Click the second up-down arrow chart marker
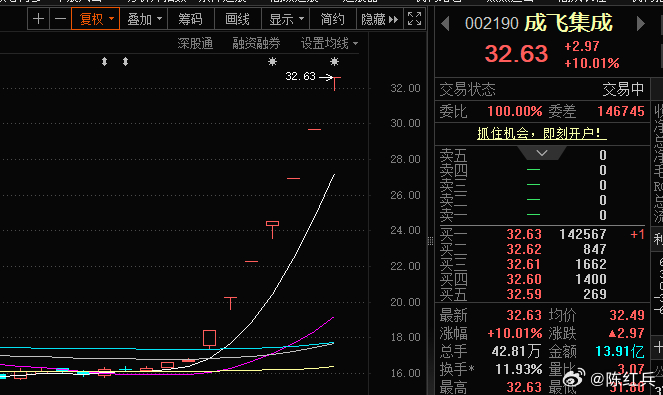This screenshot has width=663, height=395. pyautogui.click(x=126, y=62)
